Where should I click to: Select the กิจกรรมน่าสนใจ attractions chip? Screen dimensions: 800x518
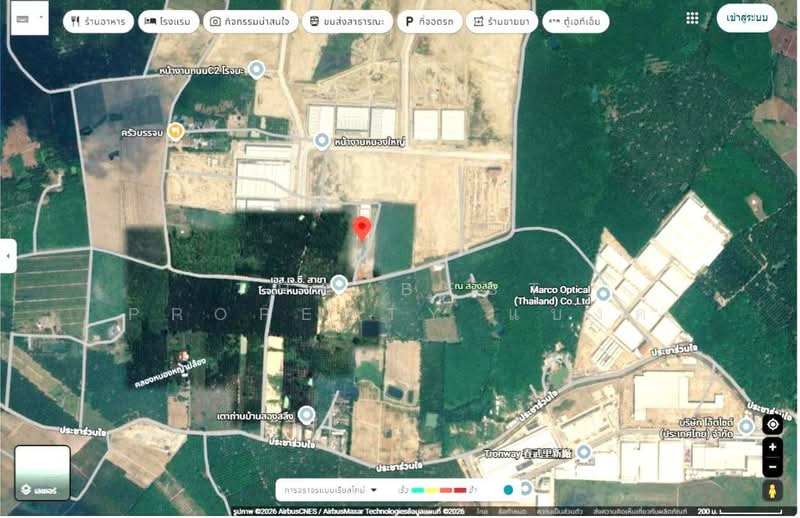pos(251,21)
